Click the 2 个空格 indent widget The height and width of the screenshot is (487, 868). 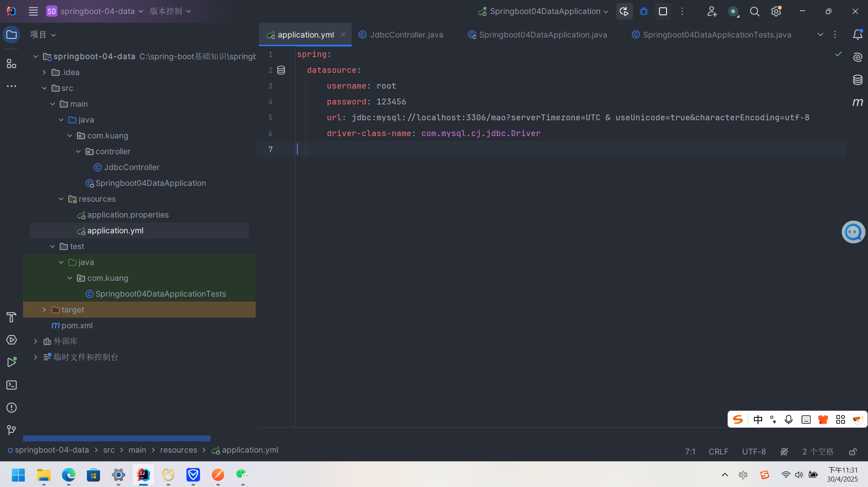[x=818, y=452]
